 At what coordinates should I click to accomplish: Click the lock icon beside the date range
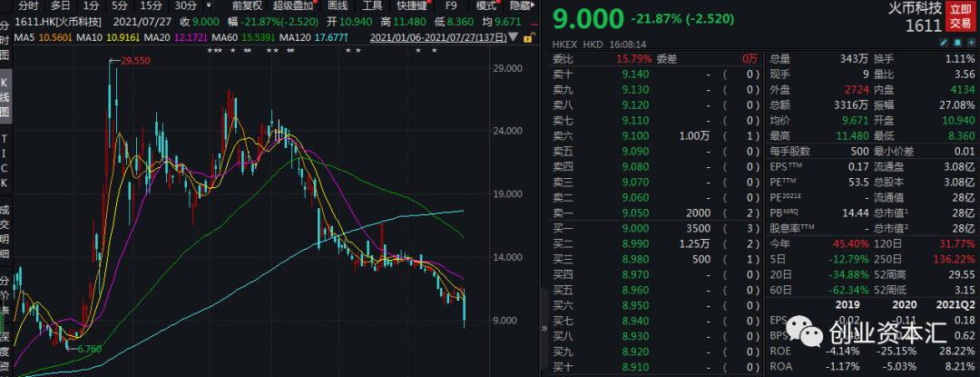(x=528, y=37)
